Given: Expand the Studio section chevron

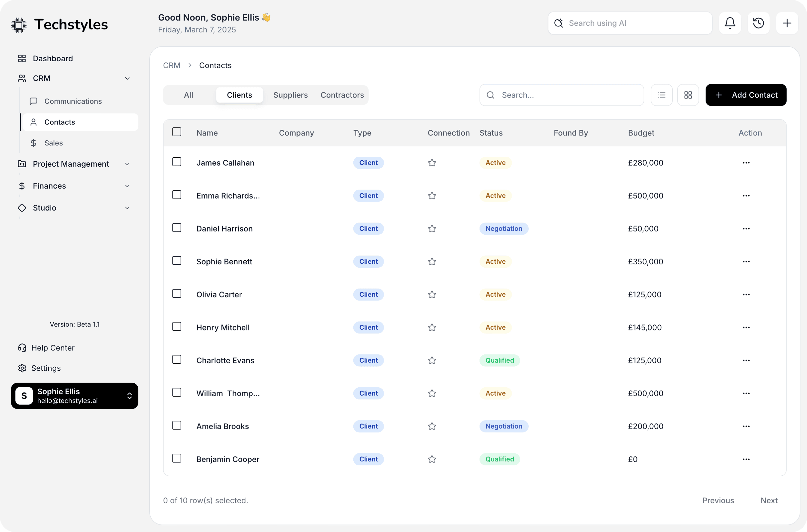Looking at the screenshot, I should 127,208.
